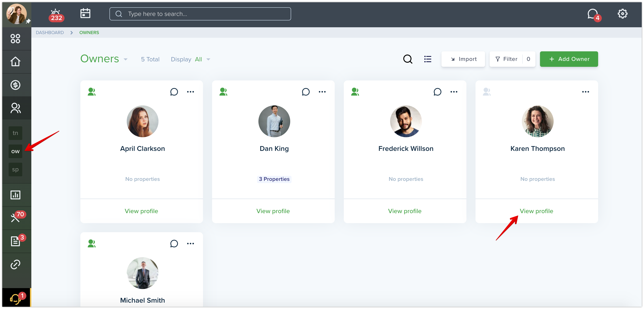The height and width of the screenshot is (309, 644).
Task: View profile of Dan King
Action: pos(273,211)
